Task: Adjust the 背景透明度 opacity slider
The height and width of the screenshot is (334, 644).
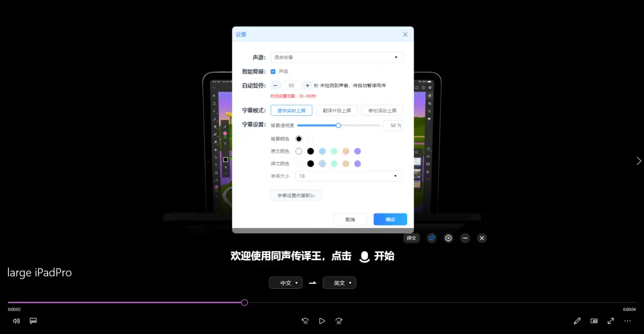Action: (x=339, y=125)
